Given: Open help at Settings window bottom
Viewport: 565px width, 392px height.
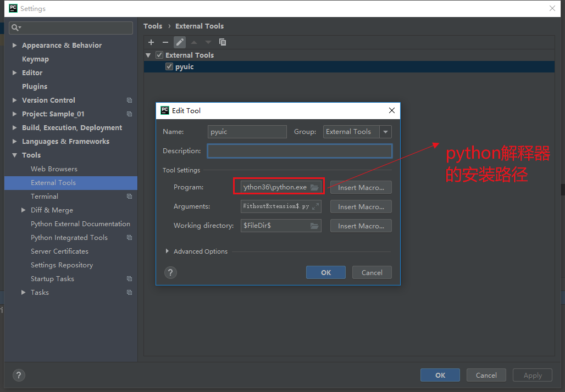Looking at the screenshot, I should [x=19, y=375].
